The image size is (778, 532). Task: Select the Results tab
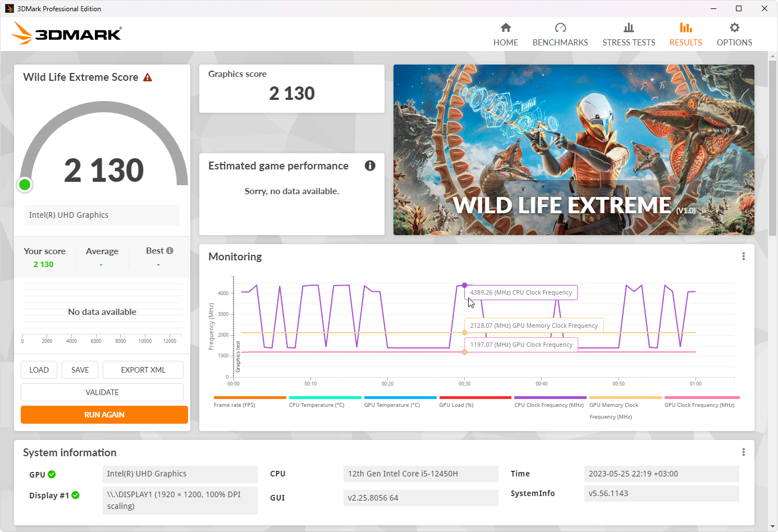[685, 35]
